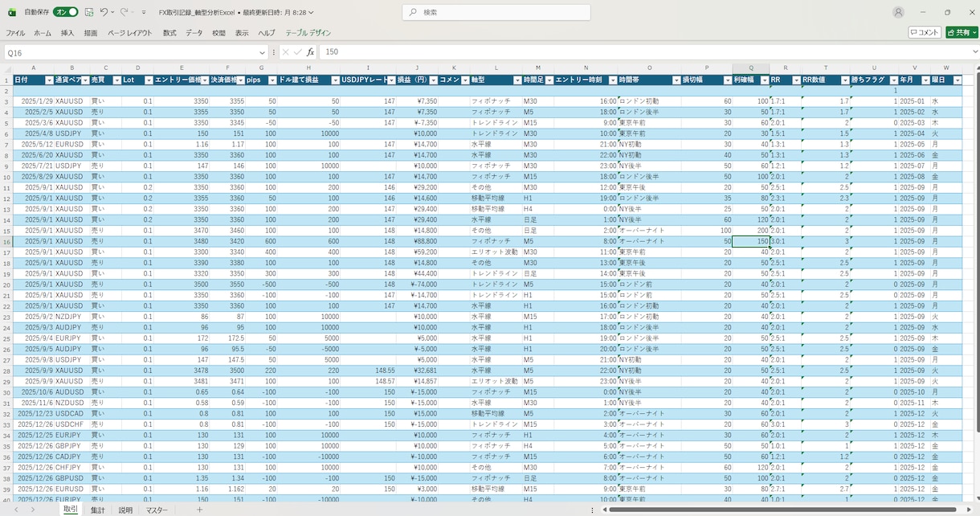Viewport: 980px width, 516px height.
Task: Open the undo history dropdown arrow
Action: point(112,12)
